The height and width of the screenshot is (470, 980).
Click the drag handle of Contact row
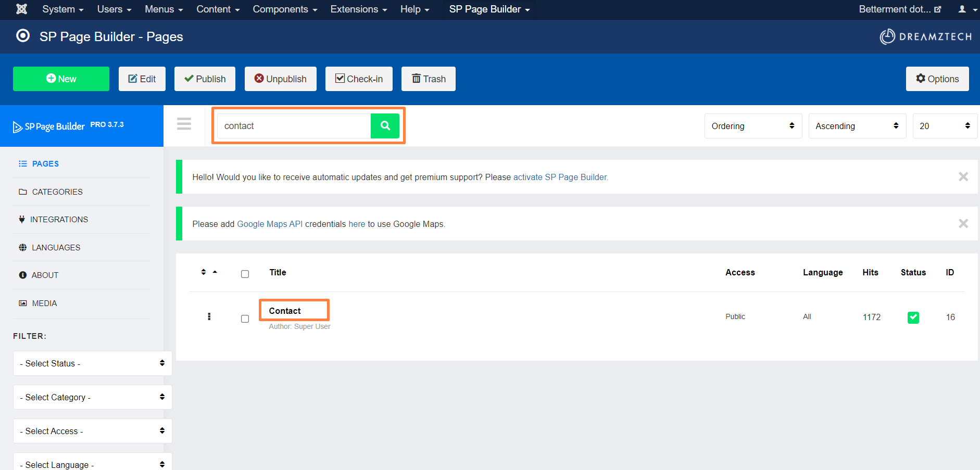[x=209, y=316]
